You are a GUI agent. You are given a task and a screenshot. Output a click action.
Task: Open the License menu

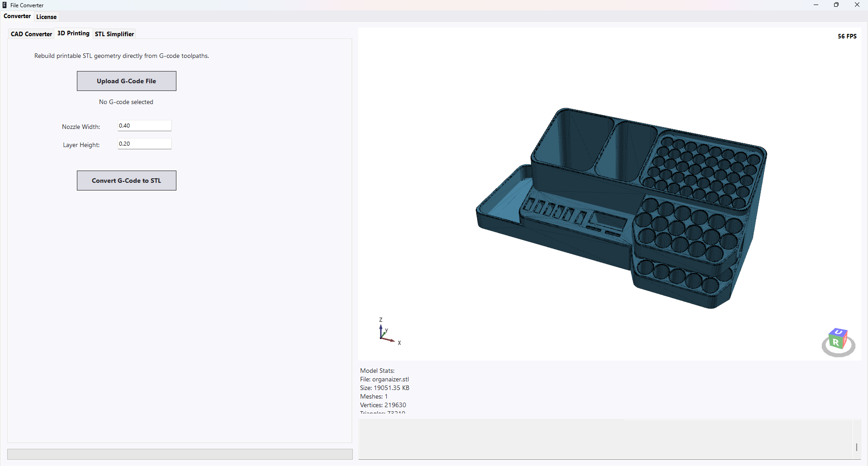[47, 17]
